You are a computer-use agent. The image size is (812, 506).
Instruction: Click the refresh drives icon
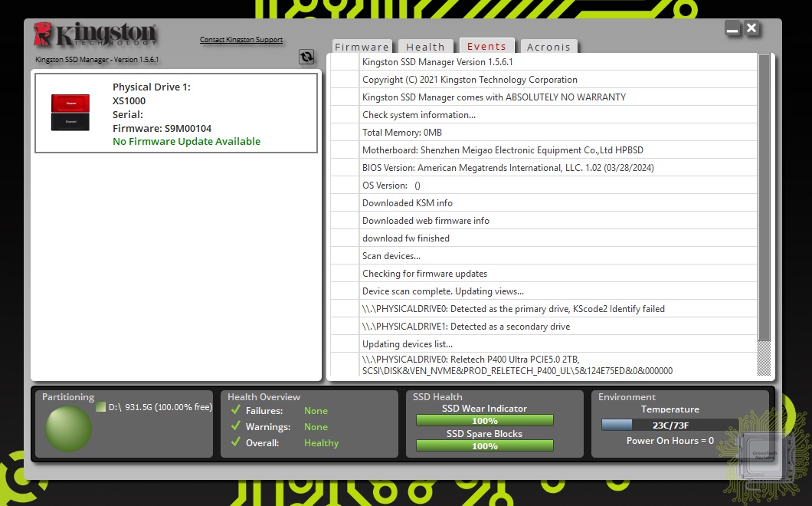(x=306, y=57)
